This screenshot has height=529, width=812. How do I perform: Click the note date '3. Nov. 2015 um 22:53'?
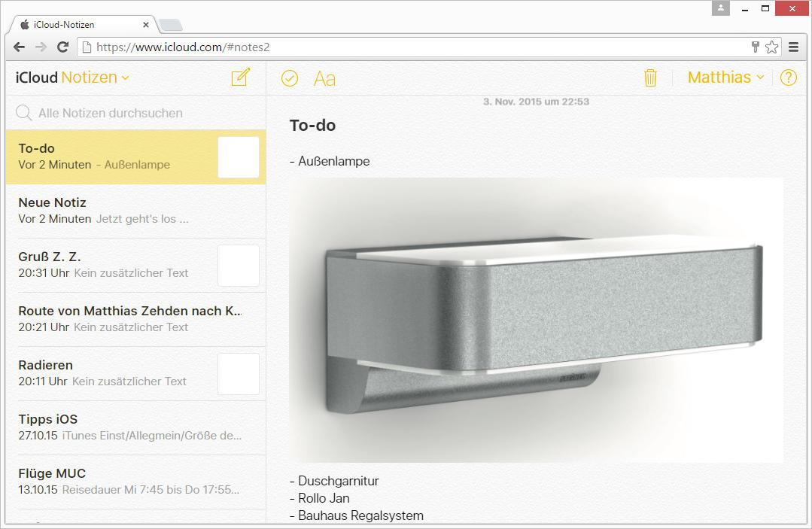[x=536, y=102]
